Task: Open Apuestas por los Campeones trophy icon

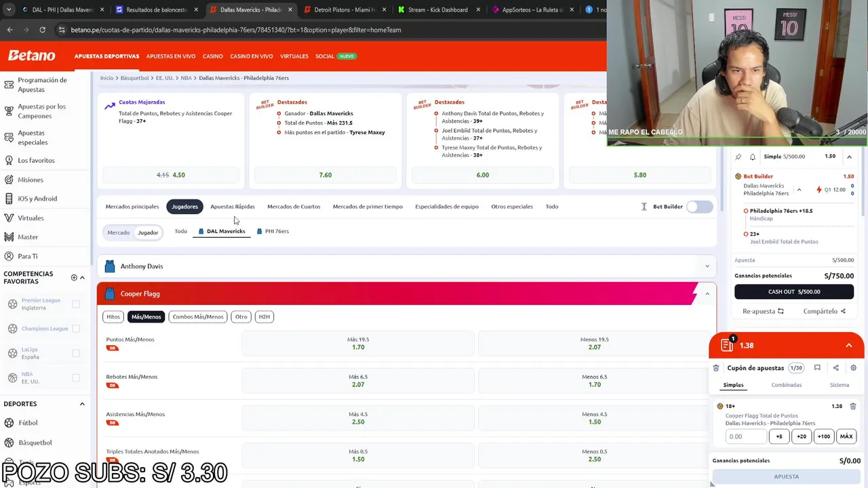Action: (9, 111)
